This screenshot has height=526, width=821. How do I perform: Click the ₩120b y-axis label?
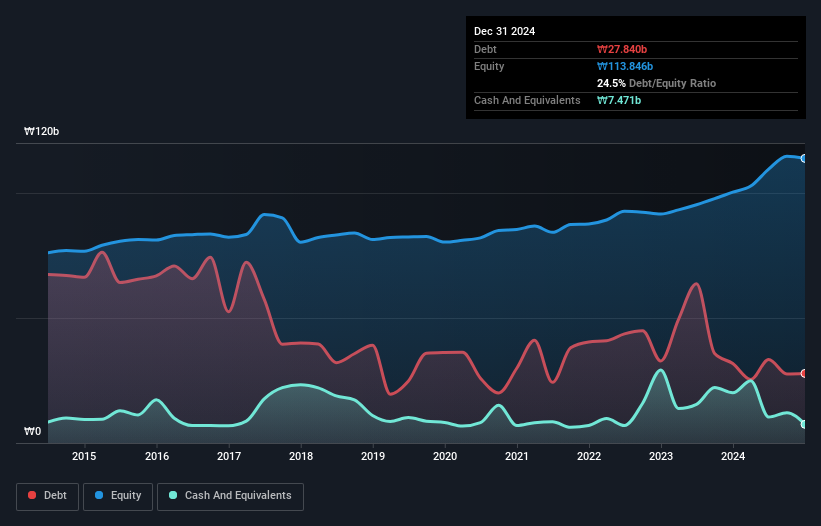click(x=41, y=131)
